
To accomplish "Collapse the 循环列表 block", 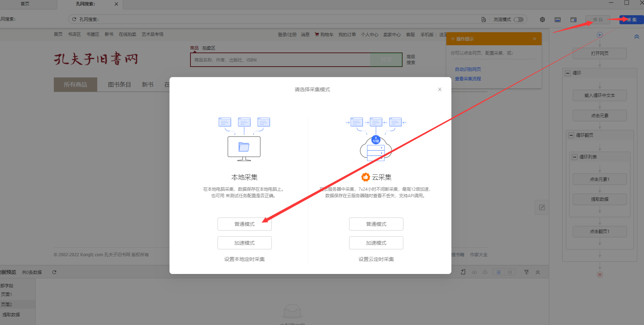I will pos(575,157).
